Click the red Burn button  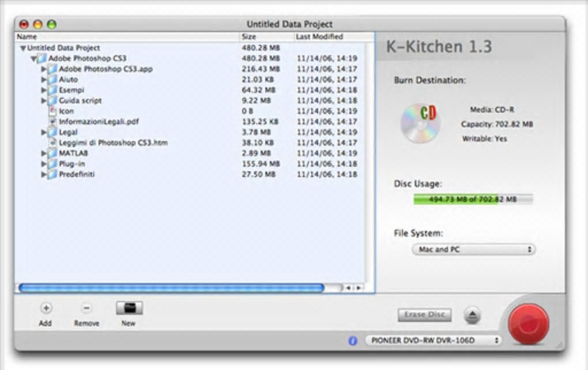tap(529, 324)
